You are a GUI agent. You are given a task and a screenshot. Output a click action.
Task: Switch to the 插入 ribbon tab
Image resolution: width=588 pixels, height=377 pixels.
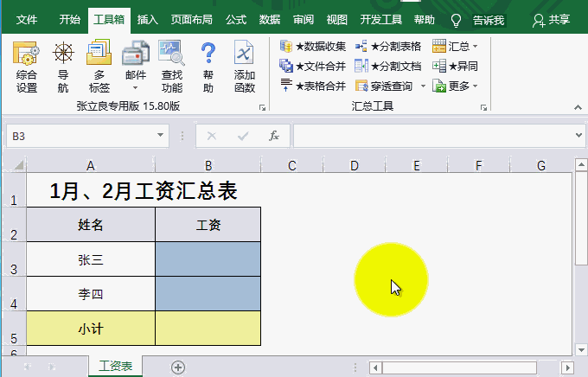pos(148,19)
